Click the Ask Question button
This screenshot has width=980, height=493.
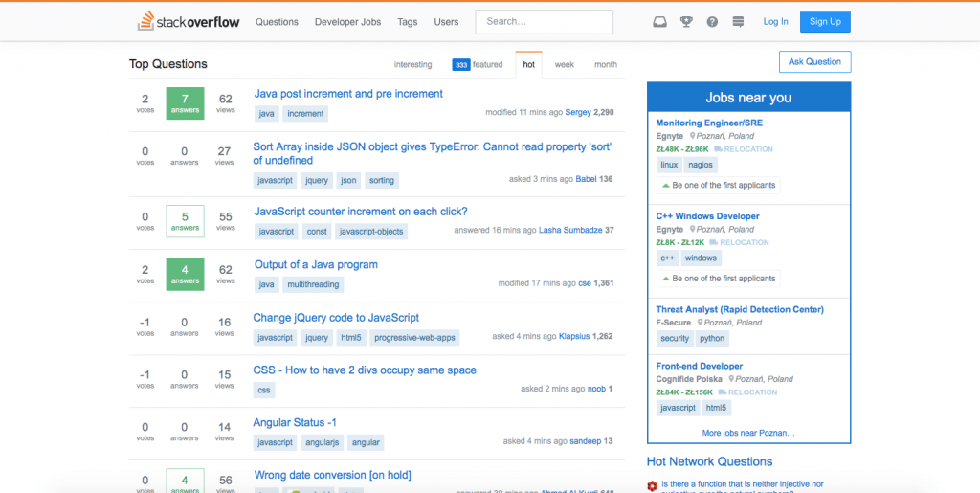(814, 62)
